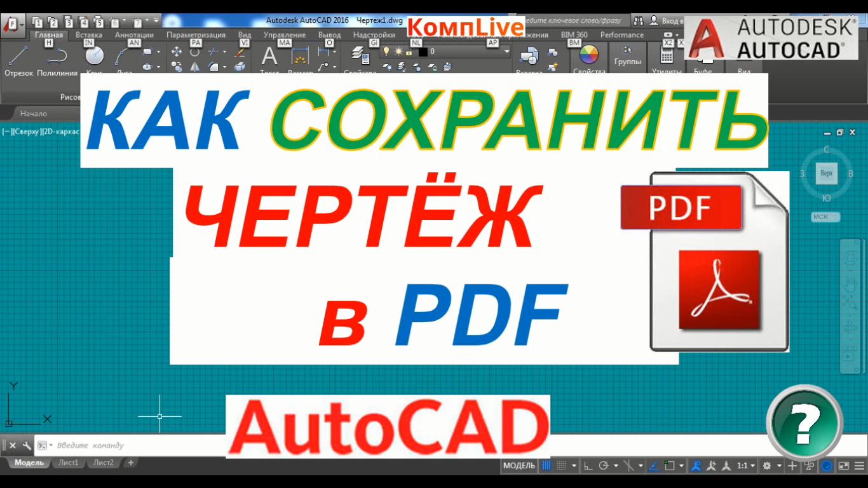Viewport: 868px width, 488px height.
Task: Select the Отрезок (Line) tool
Action: pos(18,61)
